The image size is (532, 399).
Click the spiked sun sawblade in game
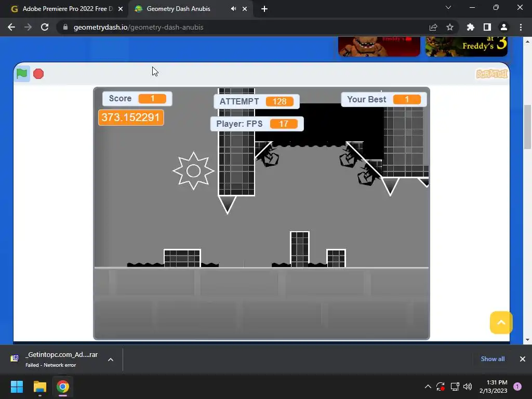[x=193, y=170]
